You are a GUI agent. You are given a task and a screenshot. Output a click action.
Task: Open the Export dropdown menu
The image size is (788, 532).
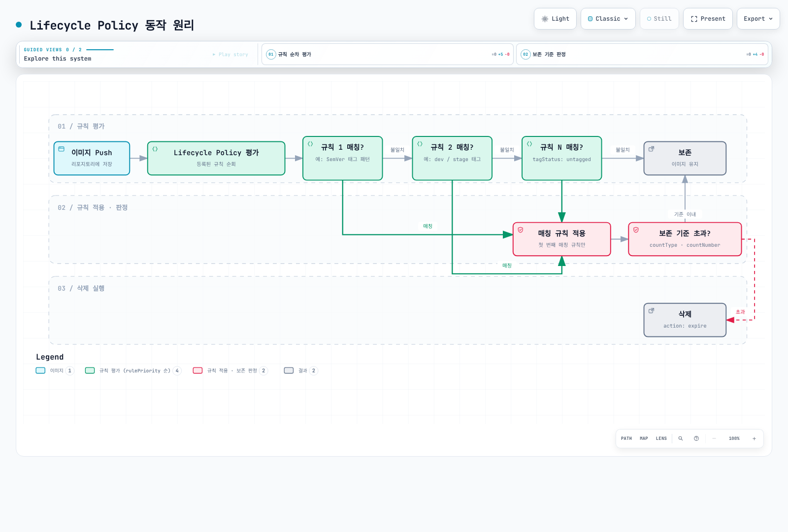[x=758, y=19]
